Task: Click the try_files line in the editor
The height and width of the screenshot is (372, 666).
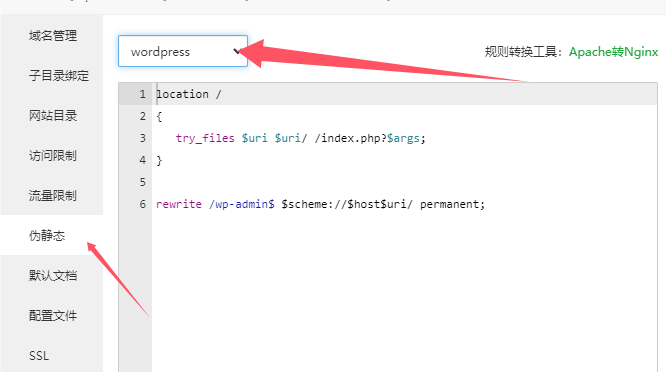Action: [x=301, y=138]
